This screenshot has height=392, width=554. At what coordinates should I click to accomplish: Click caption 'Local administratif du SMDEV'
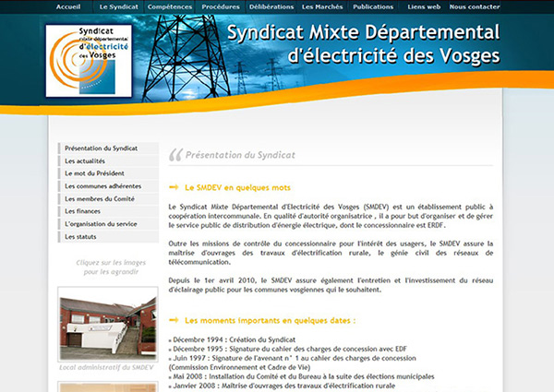coord(107,368)
